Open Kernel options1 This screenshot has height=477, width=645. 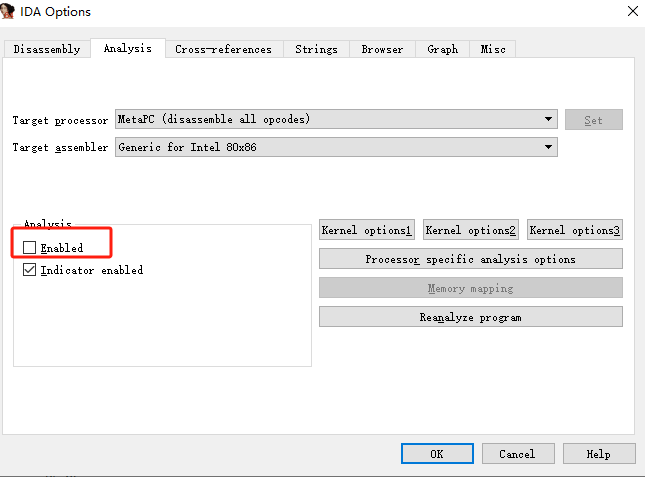[x=367, y=230]
